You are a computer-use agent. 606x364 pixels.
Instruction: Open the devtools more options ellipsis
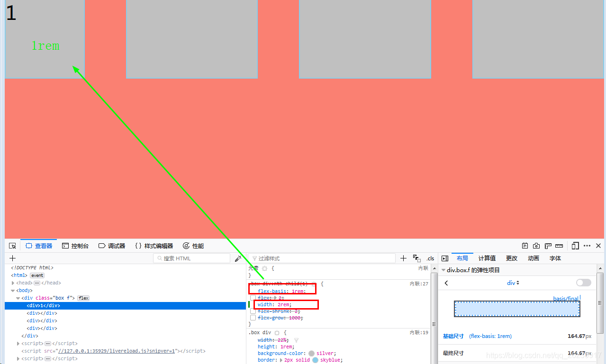pos(587,246)
